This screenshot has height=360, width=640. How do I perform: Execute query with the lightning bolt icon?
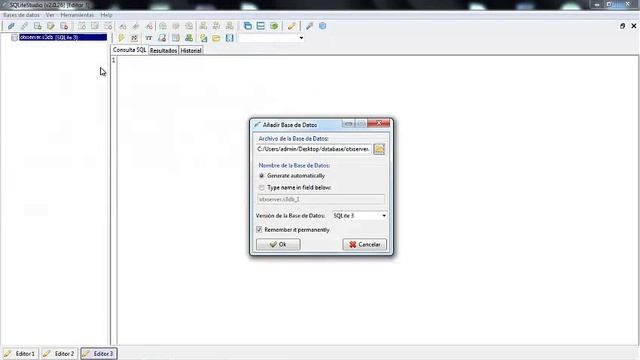[x=121, y=38]
